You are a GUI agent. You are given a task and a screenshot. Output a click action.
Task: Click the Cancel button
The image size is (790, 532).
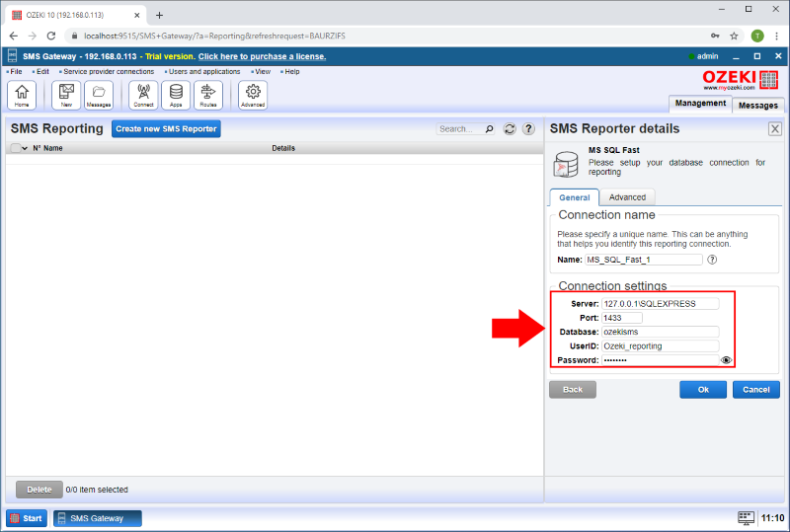click(756, 390)
